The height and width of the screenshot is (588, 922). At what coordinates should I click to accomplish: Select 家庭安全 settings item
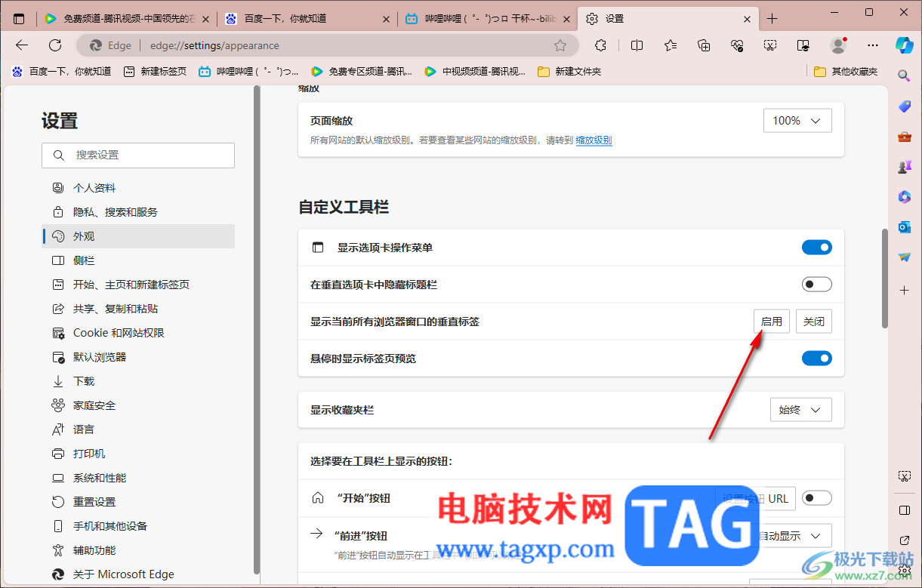click(x=138, y=405)
